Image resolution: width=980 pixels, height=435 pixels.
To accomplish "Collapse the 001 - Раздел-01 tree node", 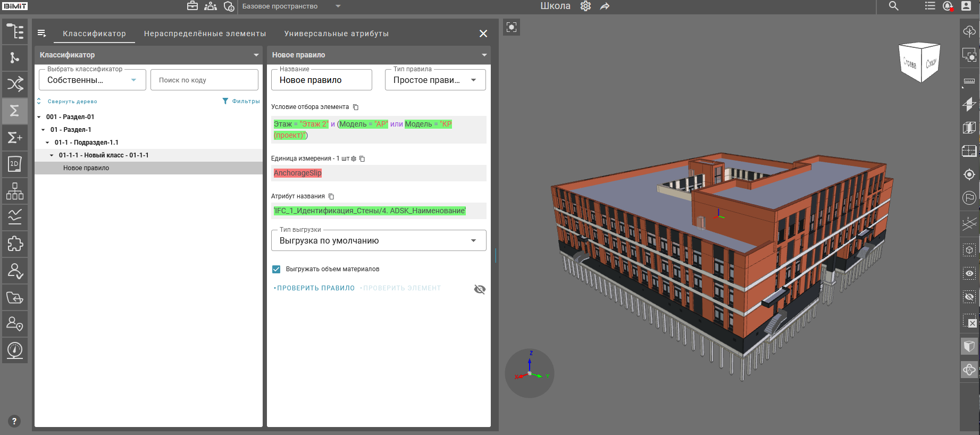I will (x=39, y=117).
